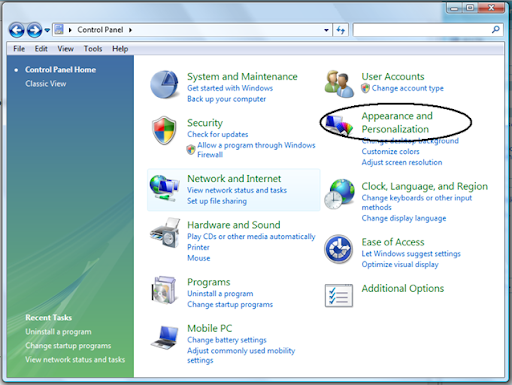
Task: Click Adjust commonly used mobility settings
Action: [x=241, y=355]
